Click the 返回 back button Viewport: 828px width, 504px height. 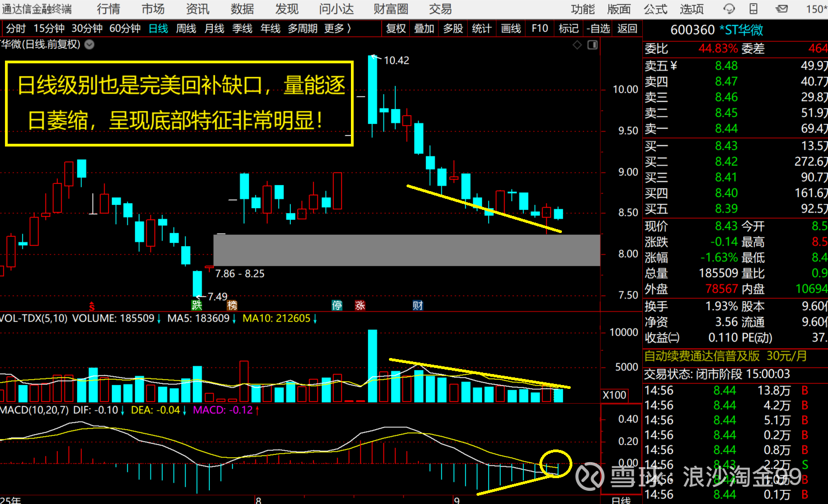[x=627, y=28]
